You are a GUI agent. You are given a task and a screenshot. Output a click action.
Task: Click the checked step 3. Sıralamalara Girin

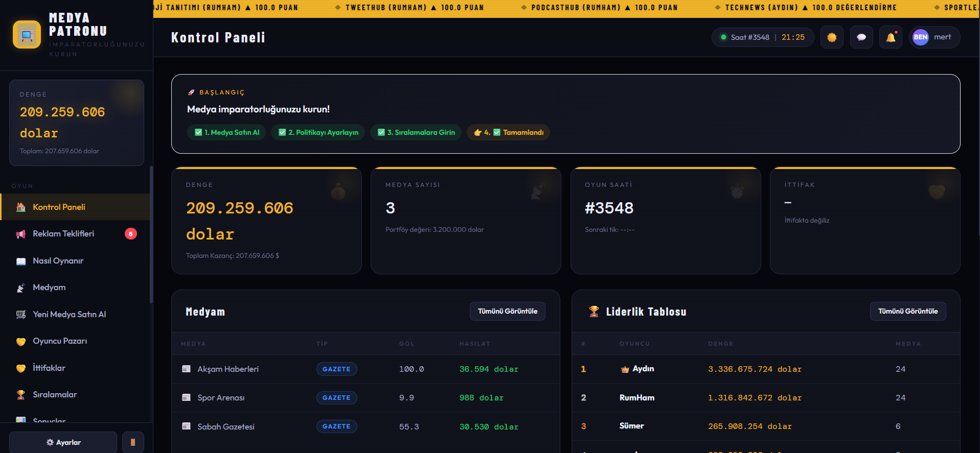tap(416, 132)
